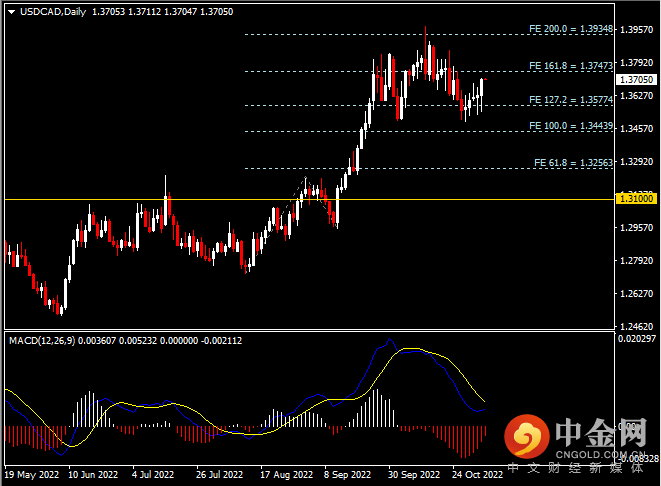This screenshot has width=661, height=486.
Task: Click the 1.39570 price axis value
Action: click(x=637, y=30)
